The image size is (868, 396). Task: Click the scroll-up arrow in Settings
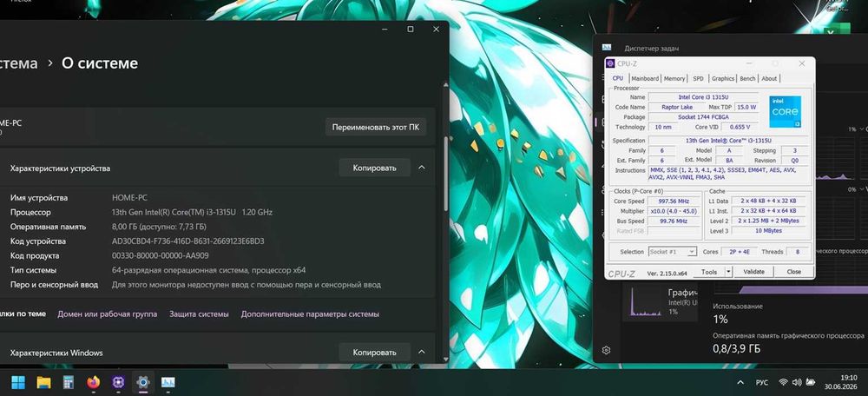pos(445,85)
